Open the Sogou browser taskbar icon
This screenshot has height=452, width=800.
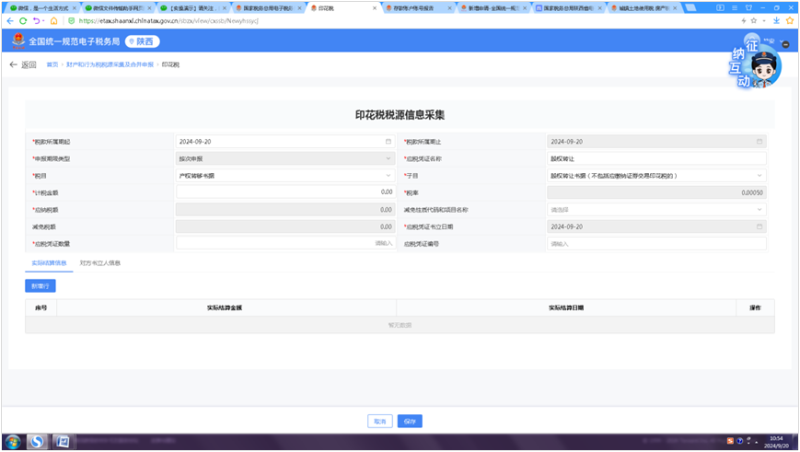[38, 441]
